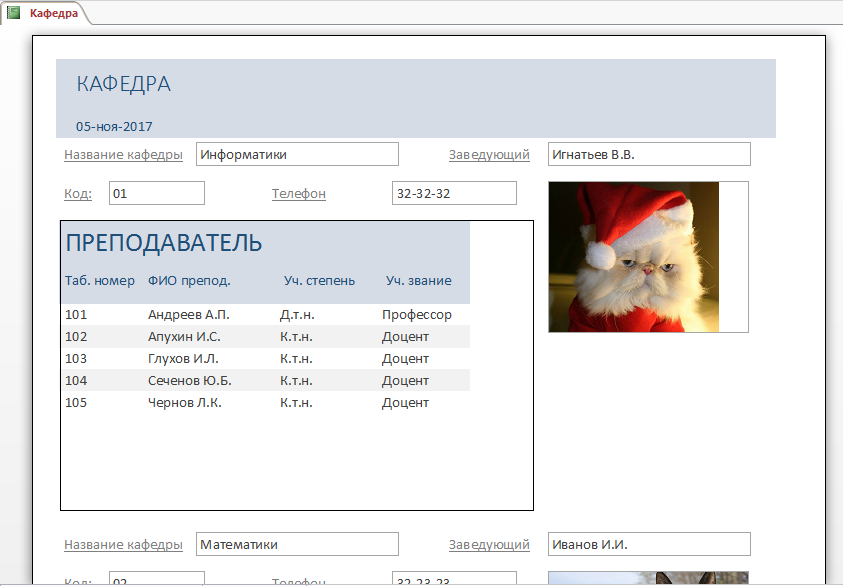Viewport: 843px width, 586px height.
Task: Click the green report icon on Кафедра tab
Action: (x=13, y=13)
